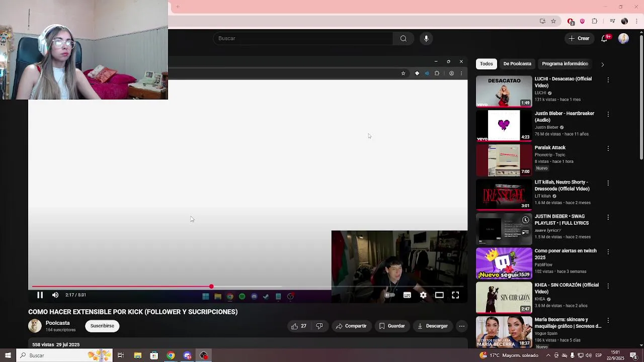Toggle the autoplay switch in the player
This screenshot has height=362, width=644.
[389, 295]
